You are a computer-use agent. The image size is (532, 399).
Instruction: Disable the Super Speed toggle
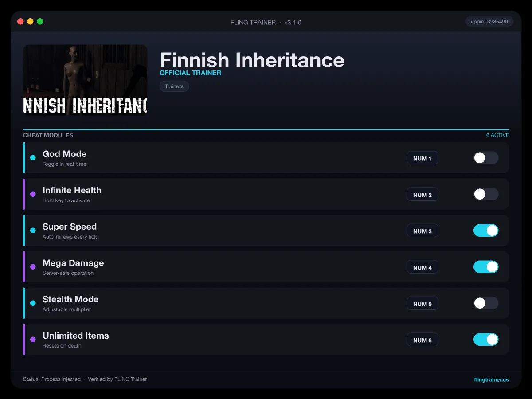[486, 231]
